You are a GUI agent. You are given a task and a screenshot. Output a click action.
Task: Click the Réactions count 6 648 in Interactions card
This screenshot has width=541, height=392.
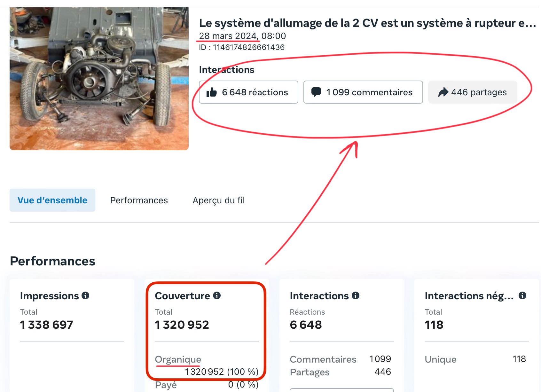point(306,325)
